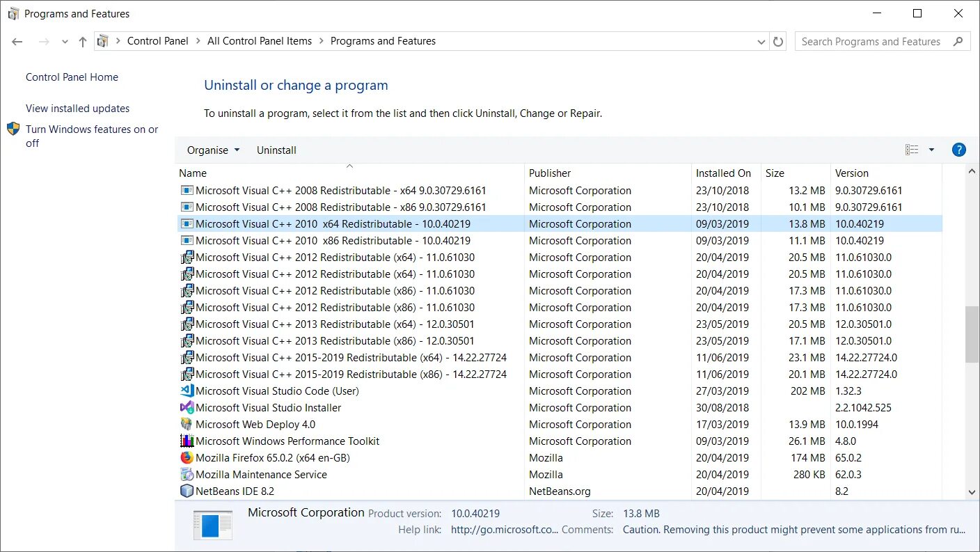Click the Visual Studio Code icon

[x=187, y=391]
